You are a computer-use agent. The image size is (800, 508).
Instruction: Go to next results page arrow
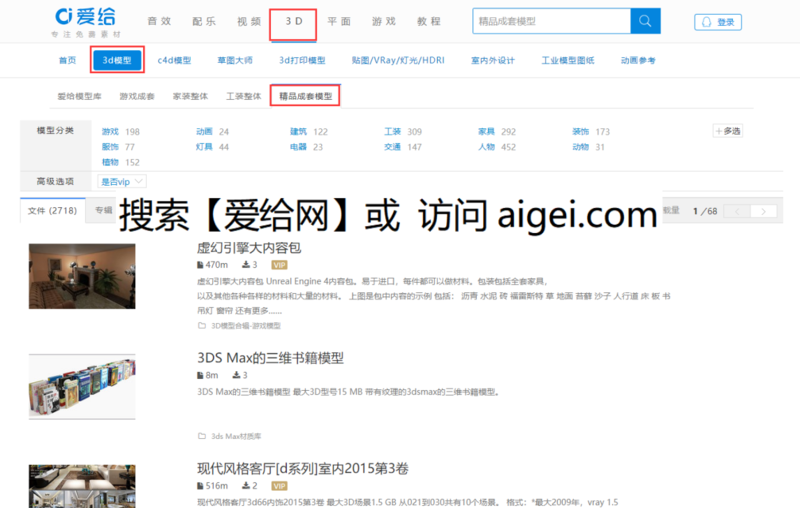click(x=763, y=211)
